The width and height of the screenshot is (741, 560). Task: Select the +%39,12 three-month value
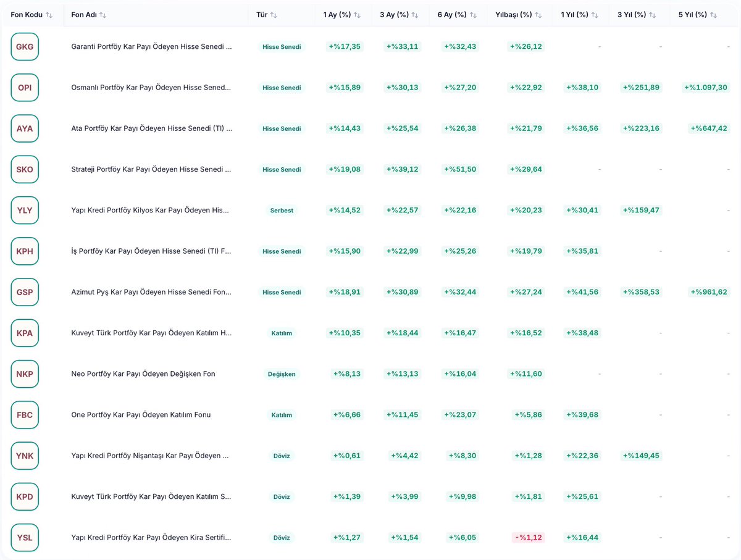click(x=403, y=169)
